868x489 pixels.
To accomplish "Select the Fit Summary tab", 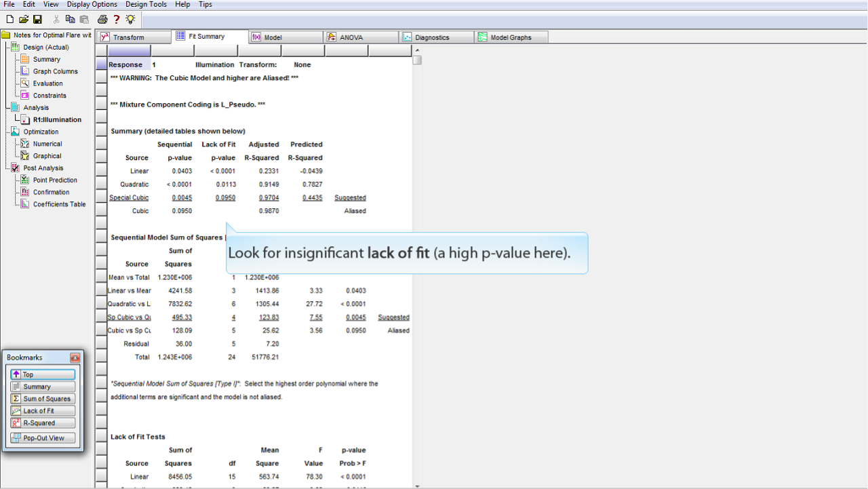I will 210,37.
